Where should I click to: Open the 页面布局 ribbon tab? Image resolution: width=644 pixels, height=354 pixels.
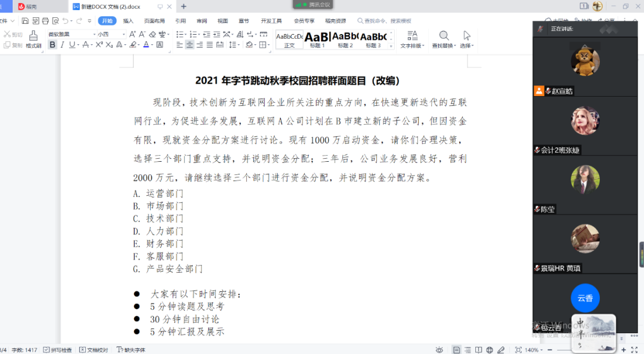154,21
